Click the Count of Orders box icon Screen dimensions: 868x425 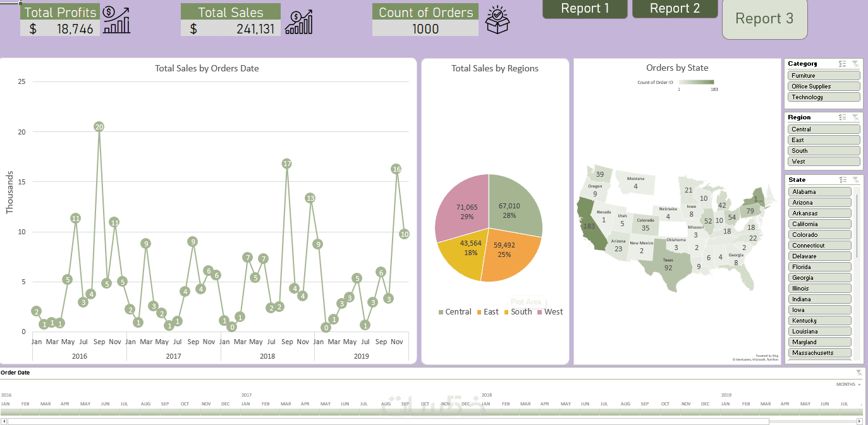click(x=498, y=20)
